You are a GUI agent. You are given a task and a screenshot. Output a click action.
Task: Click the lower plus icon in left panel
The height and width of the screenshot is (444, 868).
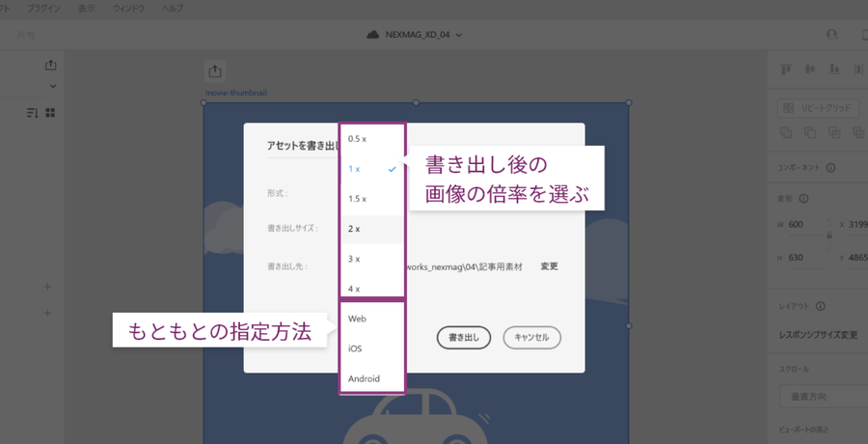tap(47, 313)
